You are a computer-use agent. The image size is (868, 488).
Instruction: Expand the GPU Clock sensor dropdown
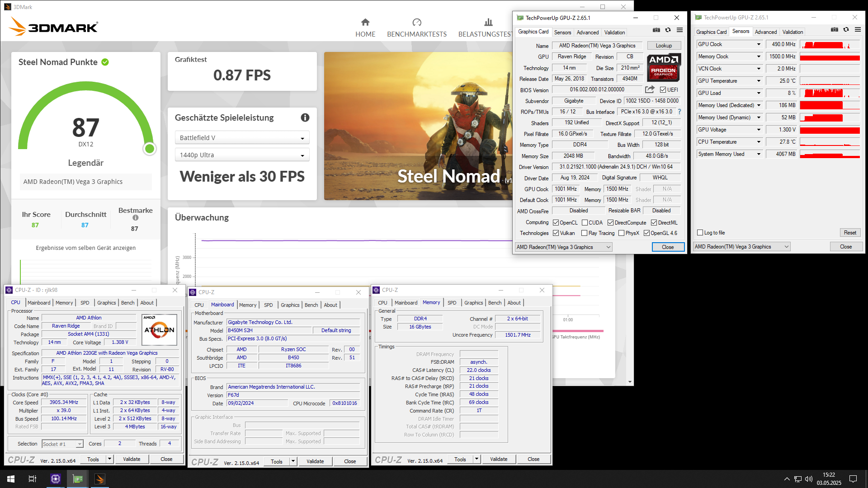759,44
